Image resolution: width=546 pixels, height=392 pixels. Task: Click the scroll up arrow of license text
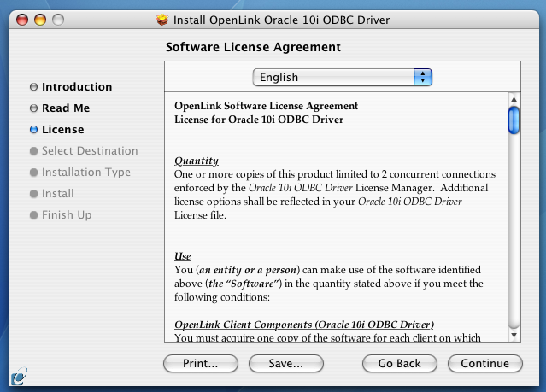point(514,99)
